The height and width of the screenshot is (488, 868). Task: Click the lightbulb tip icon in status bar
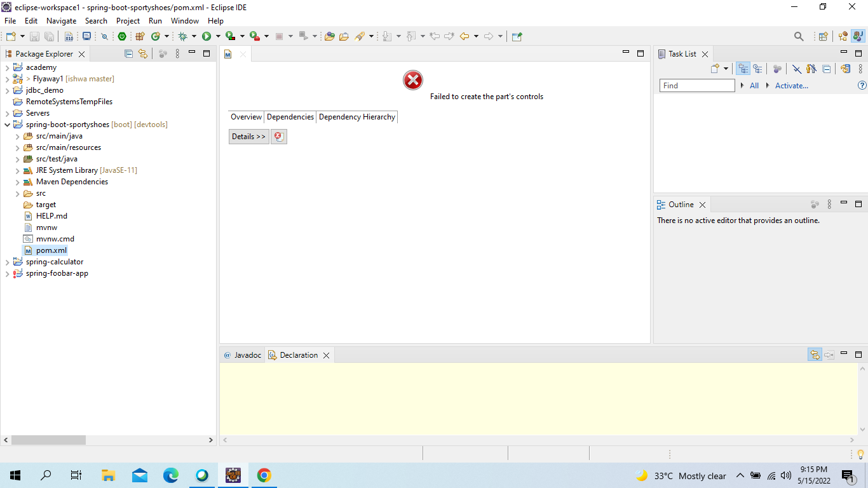(861, 454)
